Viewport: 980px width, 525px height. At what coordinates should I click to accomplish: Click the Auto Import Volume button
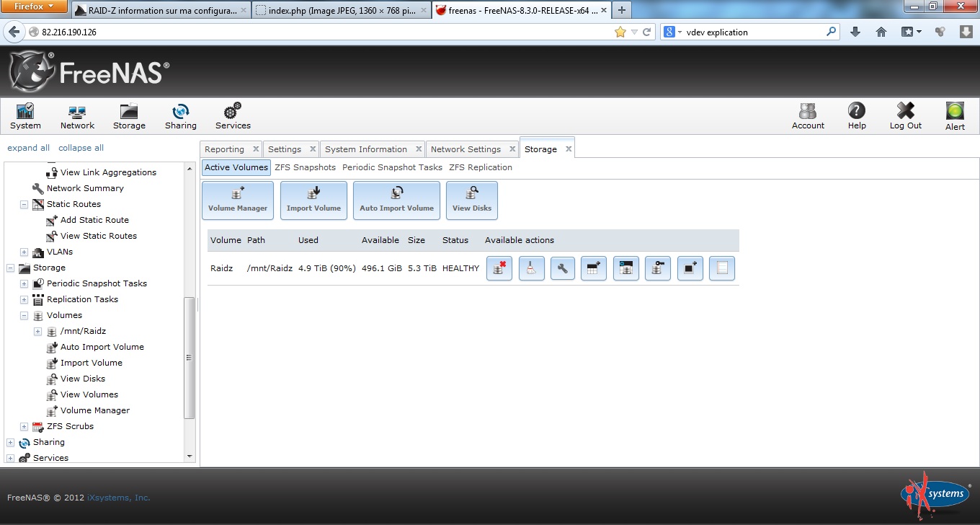tap(396, 200)
